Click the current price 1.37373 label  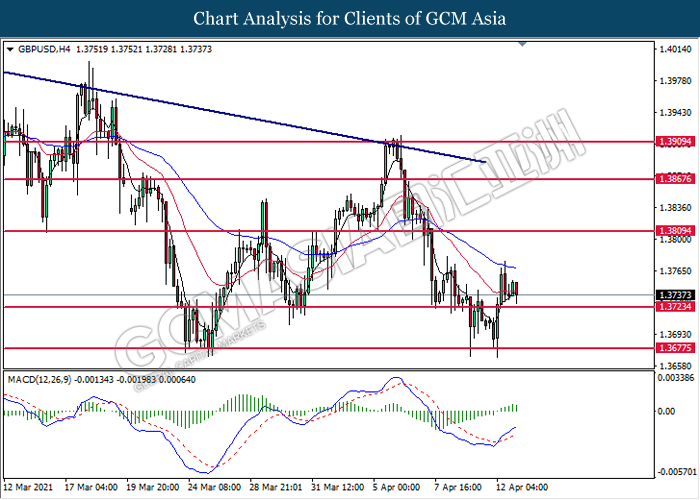coord(675,295)
